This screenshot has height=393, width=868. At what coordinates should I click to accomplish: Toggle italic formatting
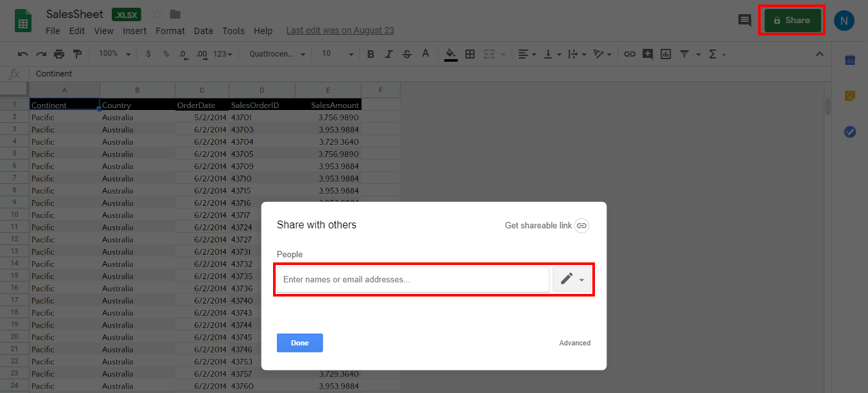pos(389,53)
